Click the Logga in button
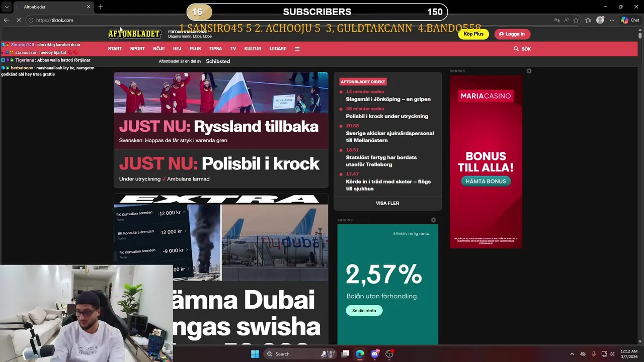 click(512, 34)
